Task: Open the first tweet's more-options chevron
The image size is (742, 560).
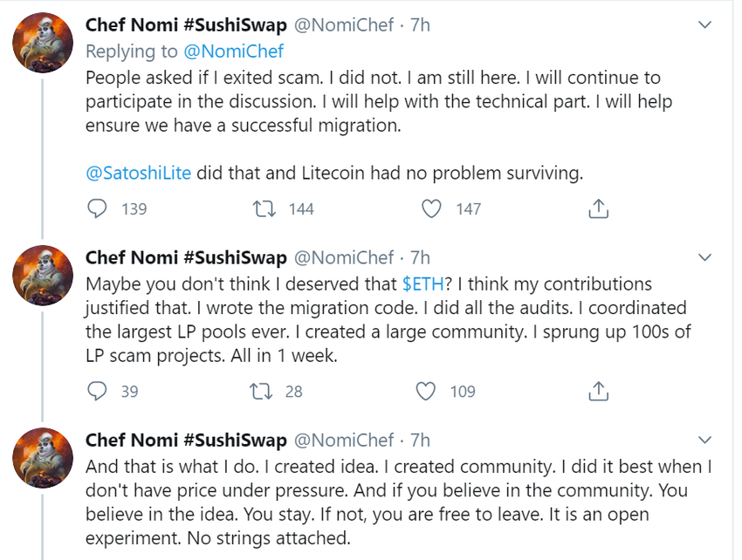Action: click(705, 26)
